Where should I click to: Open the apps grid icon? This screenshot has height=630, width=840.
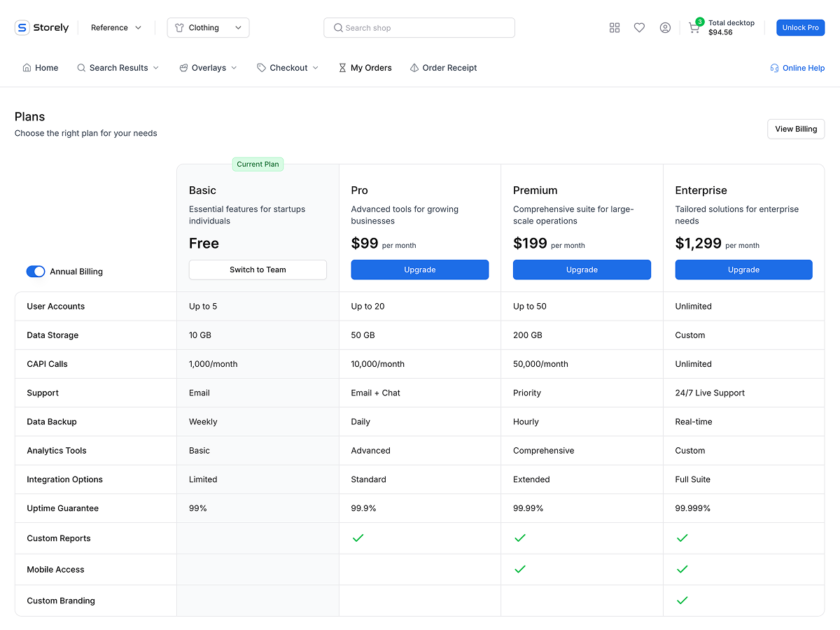[615, 27]
